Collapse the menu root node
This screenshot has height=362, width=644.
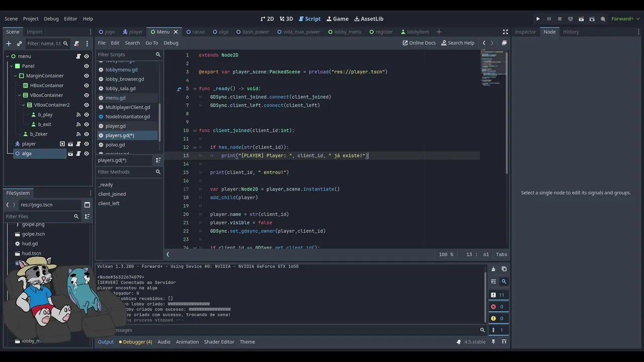pyautogui.click(x=8, y=56)
